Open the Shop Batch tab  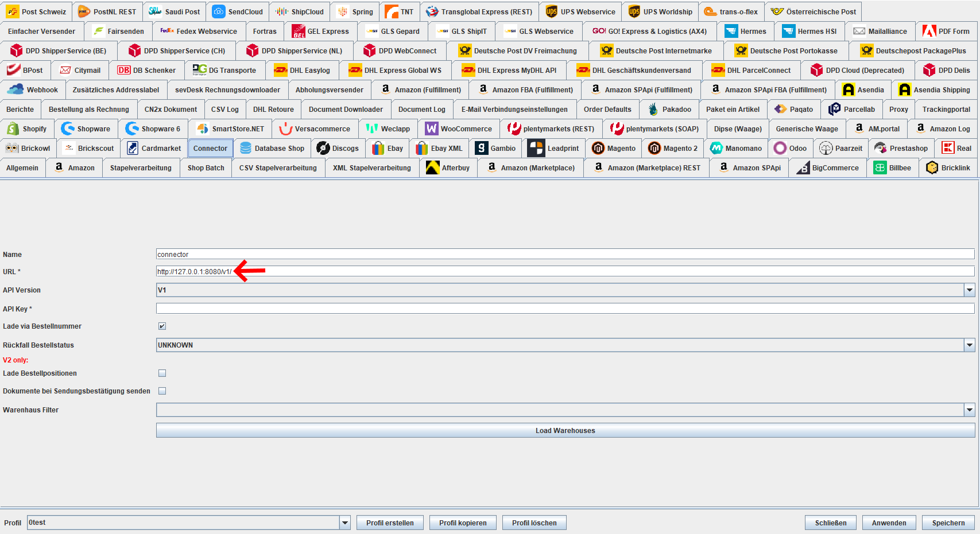coord(206,167)
